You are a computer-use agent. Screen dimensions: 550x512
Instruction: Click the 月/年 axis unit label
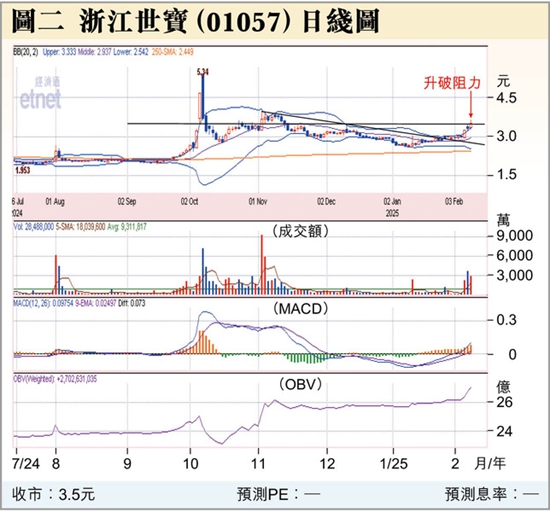click(490, 464)
